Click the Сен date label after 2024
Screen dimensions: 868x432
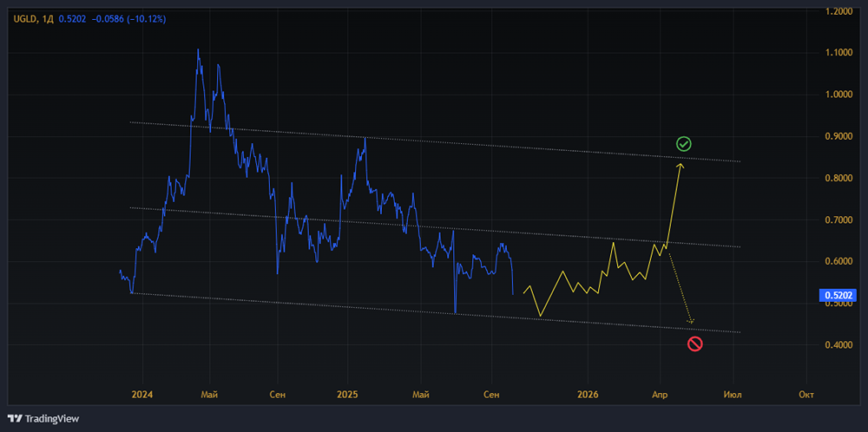278,395
